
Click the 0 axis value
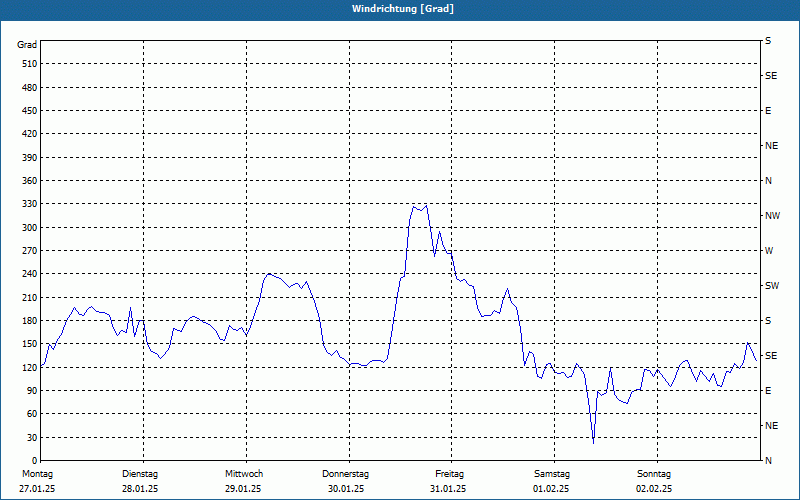pos(34,461)
